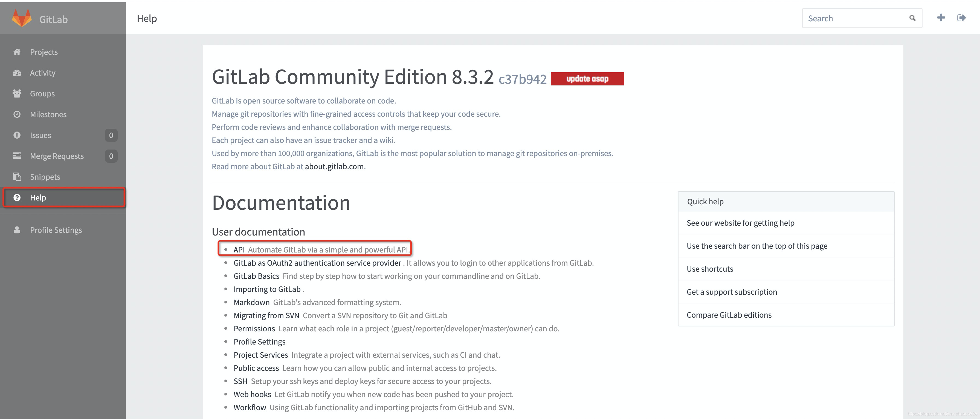Open the SSH documentation link
The height and width of the screenshot is (419, 980).
coord(240,381)
